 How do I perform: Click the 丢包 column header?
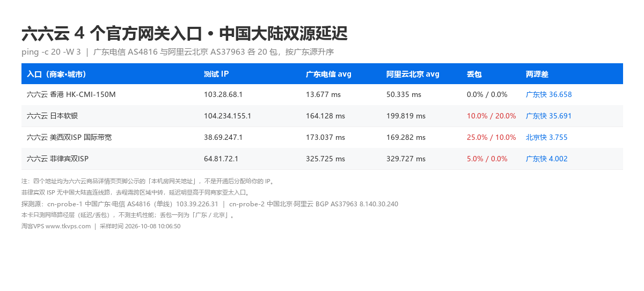point(474,74)
